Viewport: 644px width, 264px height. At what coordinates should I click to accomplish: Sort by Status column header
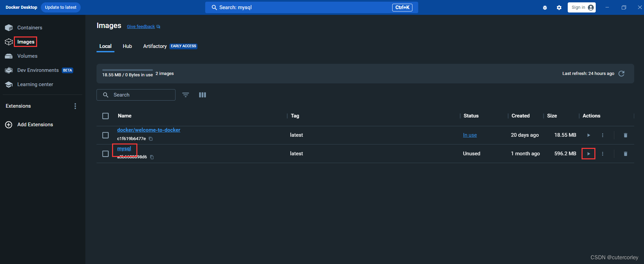pos(471,116)
